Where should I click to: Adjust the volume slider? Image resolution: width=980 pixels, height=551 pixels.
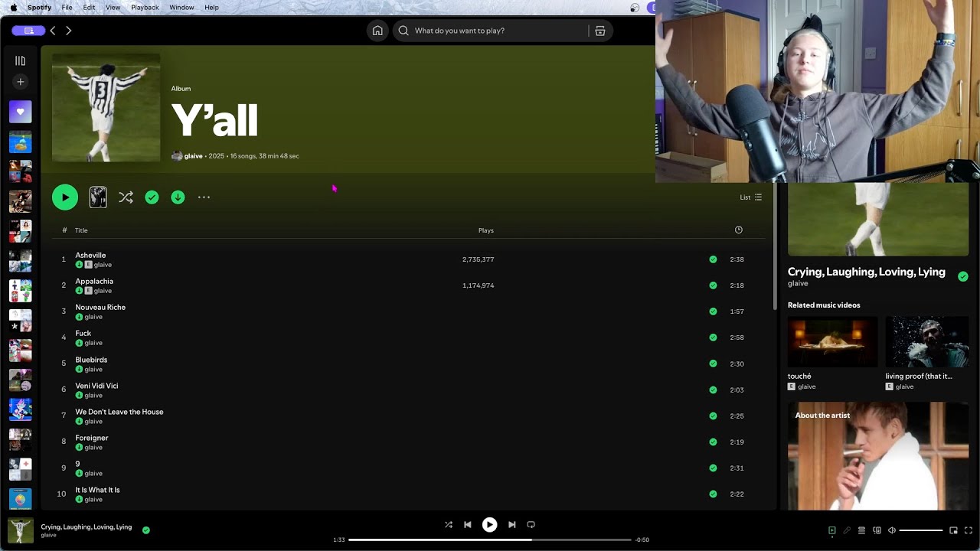coord(921,530)
